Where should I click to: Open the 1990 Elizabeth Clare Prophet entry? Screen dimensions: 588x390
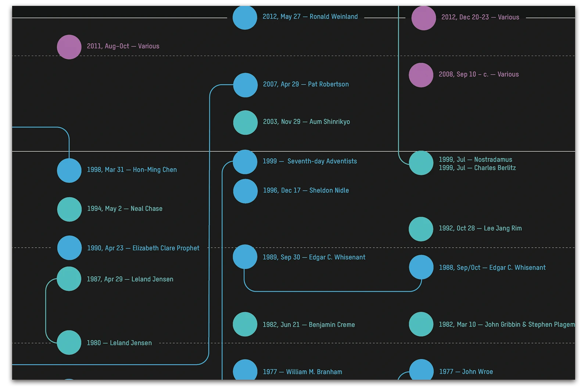[69, 248]
